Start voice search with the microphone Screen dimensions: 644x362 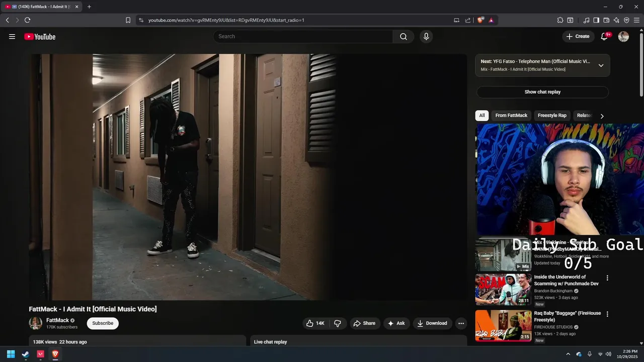click(426, 36)
